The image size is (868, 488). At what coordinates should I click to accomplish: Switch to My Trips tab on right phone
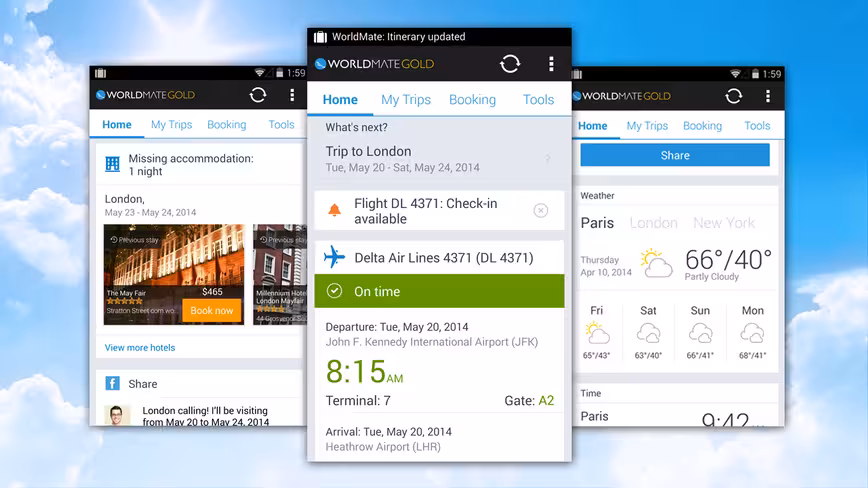point(647,126)
